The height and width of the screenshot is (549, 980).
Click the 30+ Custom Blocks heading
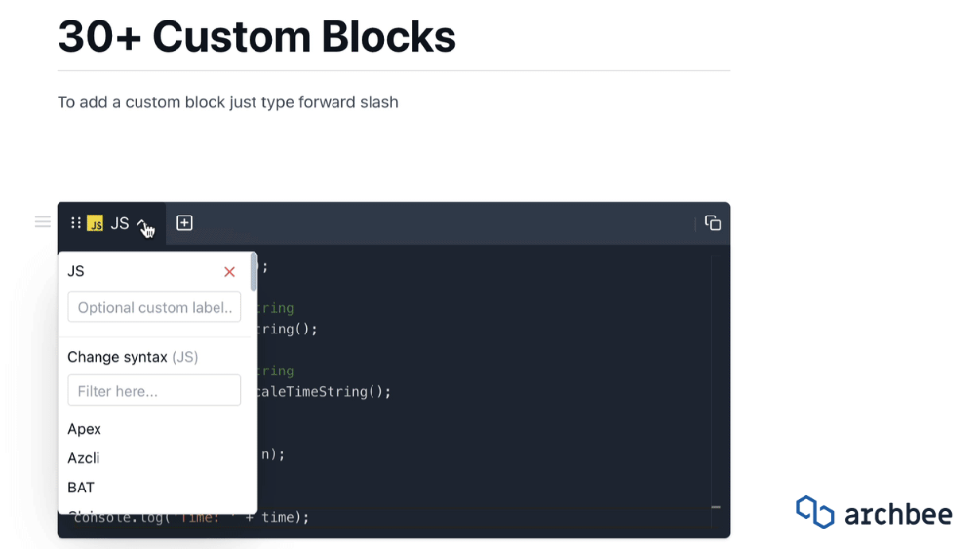pyautogui.click(x=257, y=36)
